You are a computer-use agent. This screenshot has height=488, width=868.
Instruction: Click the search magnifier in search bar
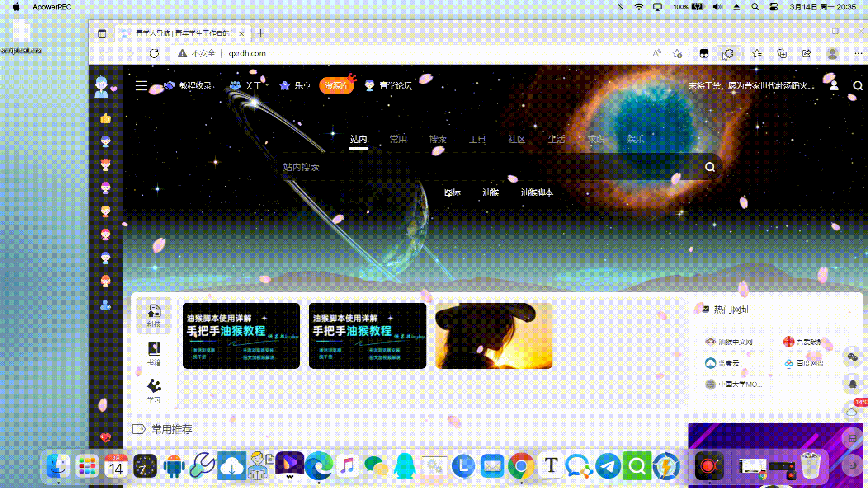[x=710, y=167]
